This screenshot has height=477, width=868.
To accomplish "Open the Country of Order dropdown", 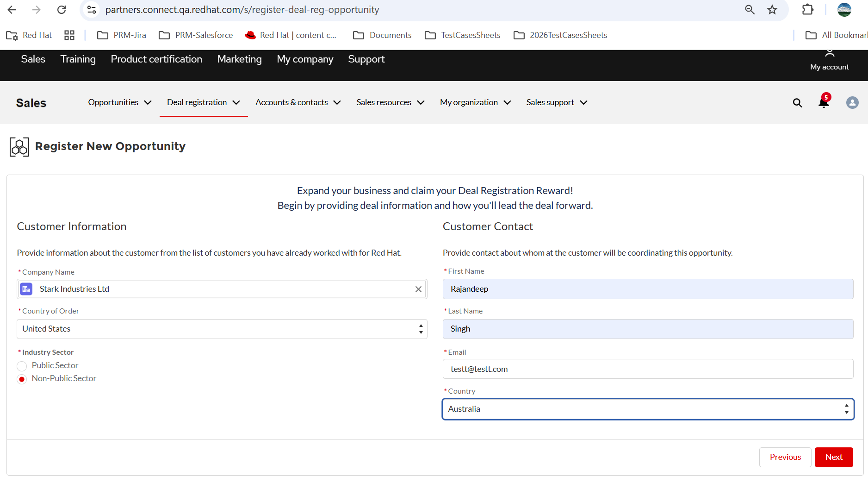I will pos(222,329).
